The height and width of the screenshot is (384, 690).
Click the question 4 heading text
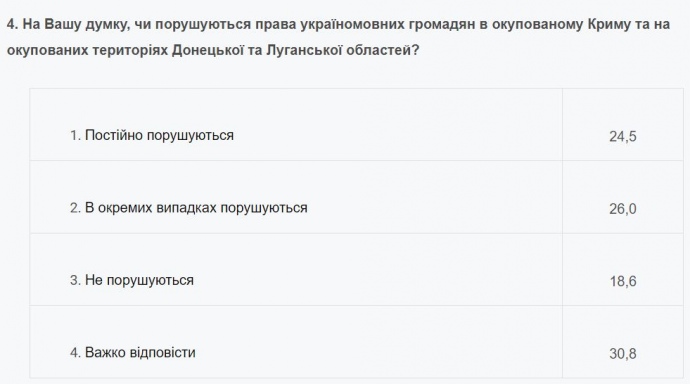pyautogui.click(x=338, y=37)
